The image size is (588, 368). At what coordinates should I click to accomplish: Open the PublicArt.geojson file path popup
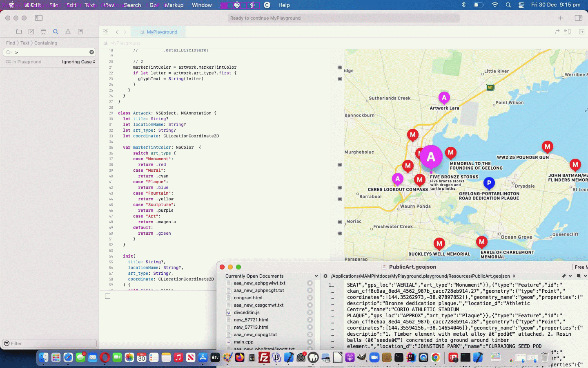[x=423, y=276]
